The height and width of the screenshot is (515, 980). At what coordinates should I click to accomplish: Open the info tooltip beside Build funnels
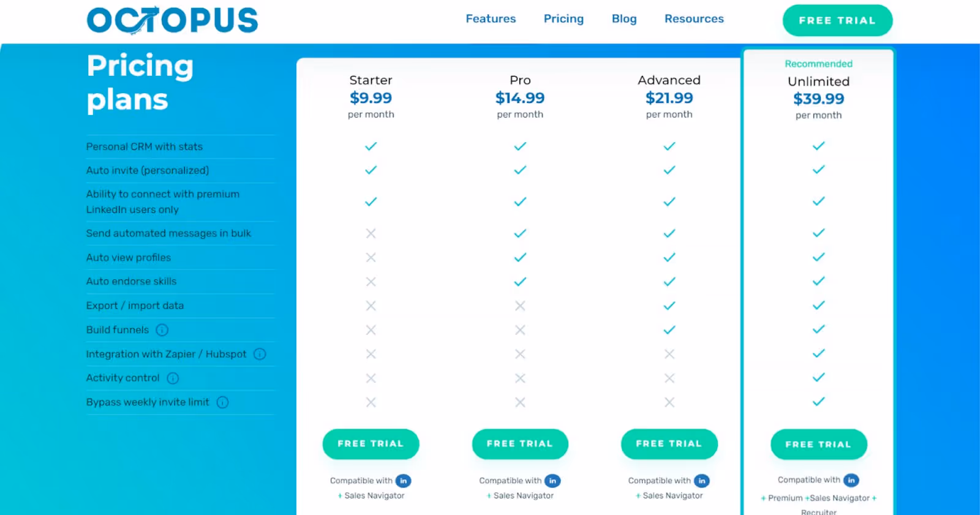pyautogui.click(x=162, y=330)
